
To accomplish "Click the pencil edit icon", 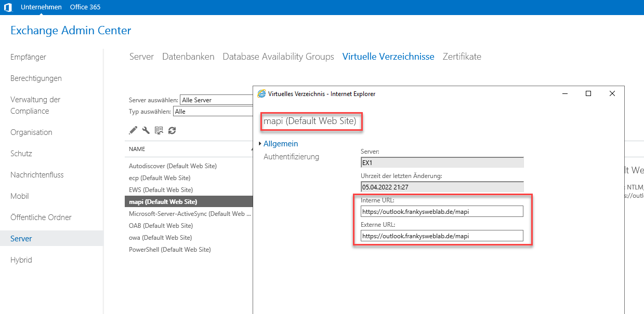I will (x=133, y=130).
